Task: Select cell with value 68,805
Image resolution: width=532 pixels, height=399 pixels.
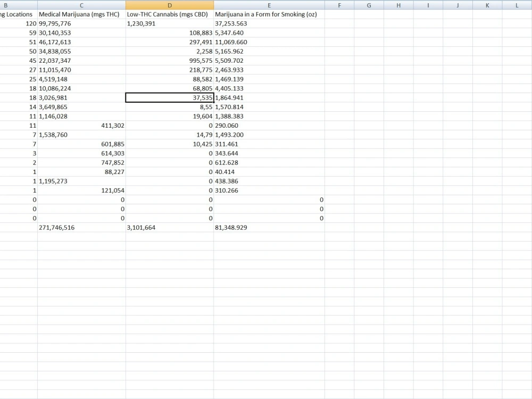Action: (170, 88)
